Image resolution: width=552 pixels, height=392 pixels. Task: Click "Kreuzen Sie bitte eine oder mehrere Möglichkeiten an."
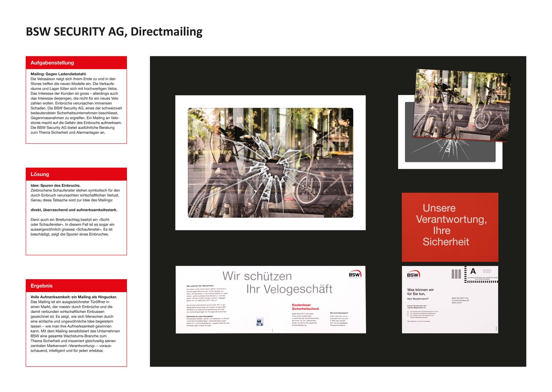(x=417, y=307)
